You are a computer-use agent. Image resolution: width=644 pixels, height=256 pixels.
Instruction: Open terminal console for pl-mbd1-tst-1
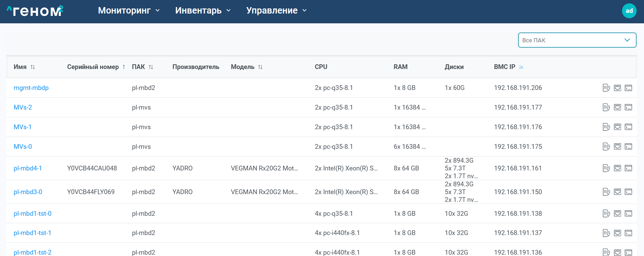point(628,233)
